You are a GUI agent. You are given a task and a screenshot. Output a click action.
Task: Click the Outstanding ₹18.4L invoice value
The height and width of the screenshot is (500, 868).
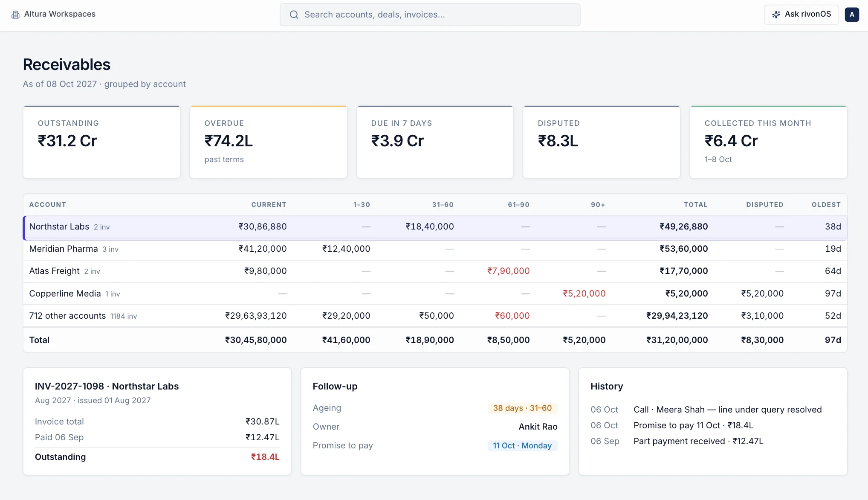tap(265, 457)
